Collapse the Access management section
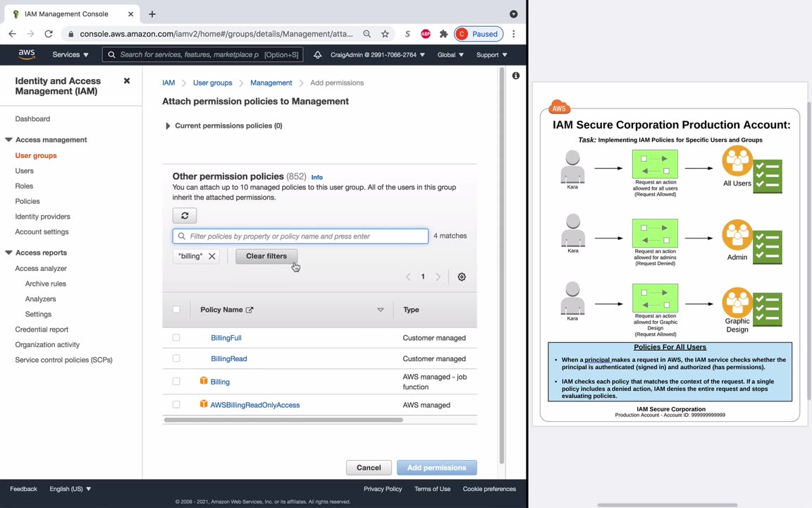Image resolution: width=812 pixels, height=508 pixels. [8, 140]
